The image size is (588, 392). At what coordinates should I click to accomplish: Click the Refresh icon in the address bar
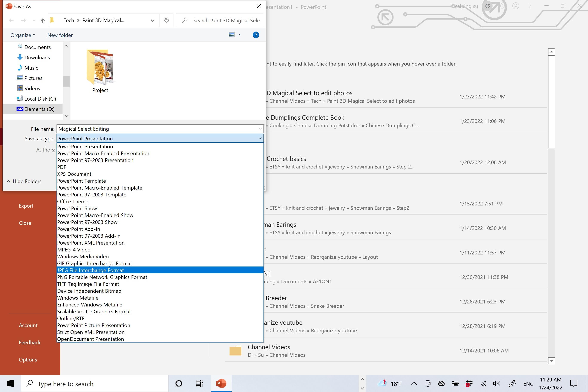click(167, 20)
